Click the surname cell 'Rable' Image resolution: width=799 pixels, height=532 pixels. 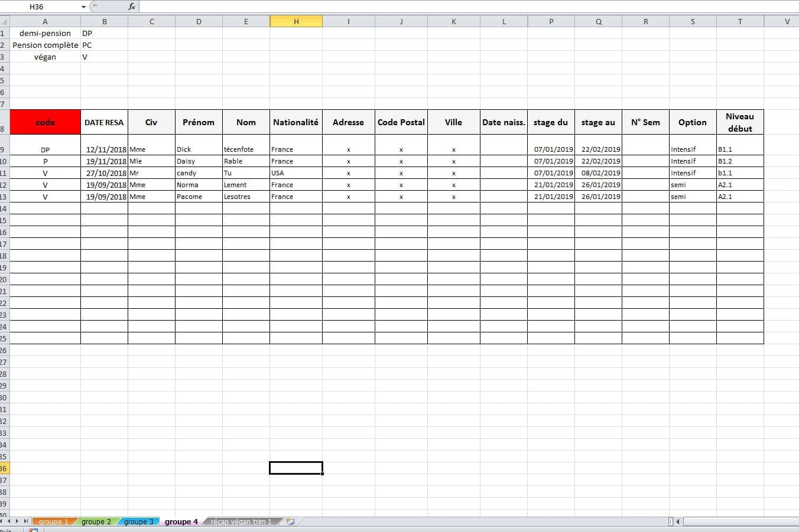pos(246,161)
